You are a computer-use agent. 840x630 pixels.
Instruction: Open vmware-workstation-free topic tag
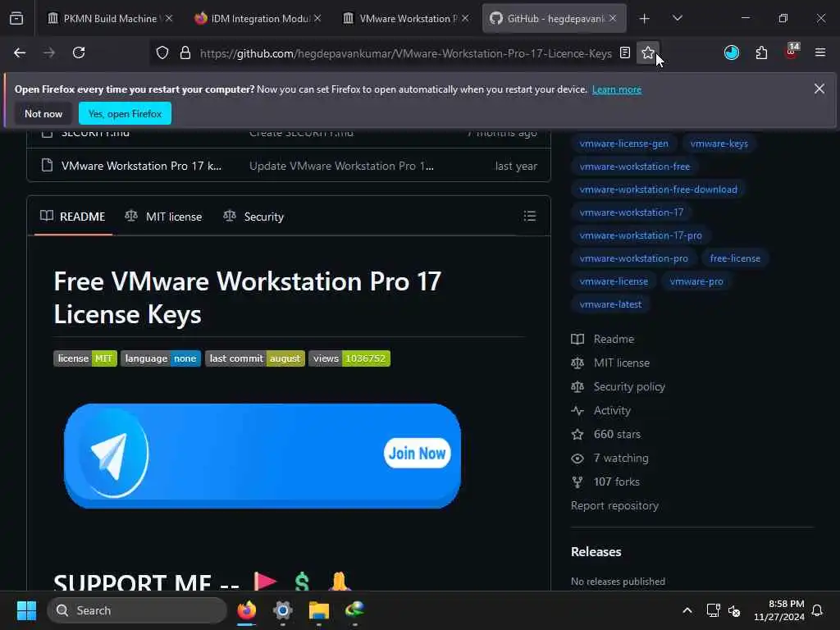click(x=634, y=167)
